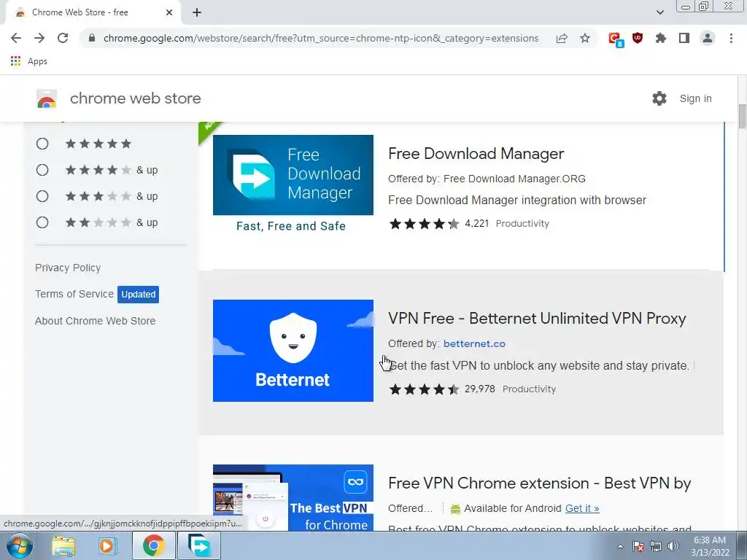The width and height of the screenshot is (747, 560).
Task: Switch to Chrome in the taskbar
Action: 153,545
